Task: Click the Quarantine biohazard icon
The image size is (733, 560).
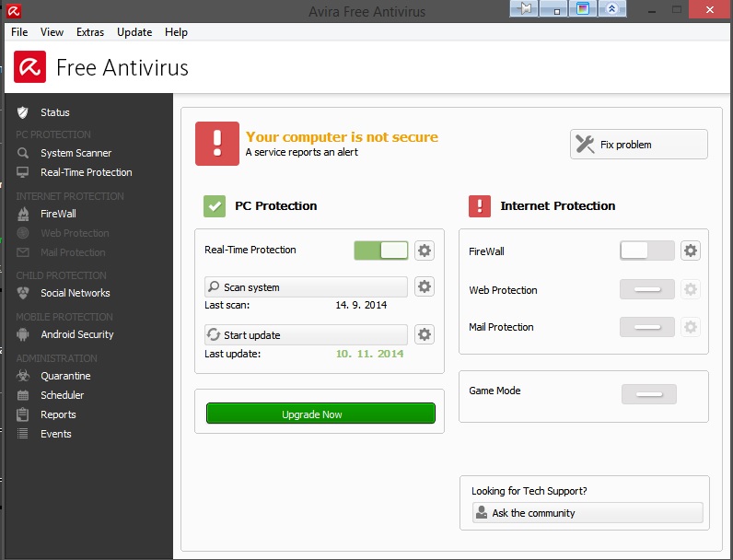Action: pyautogui.click(x=22, y=376)
